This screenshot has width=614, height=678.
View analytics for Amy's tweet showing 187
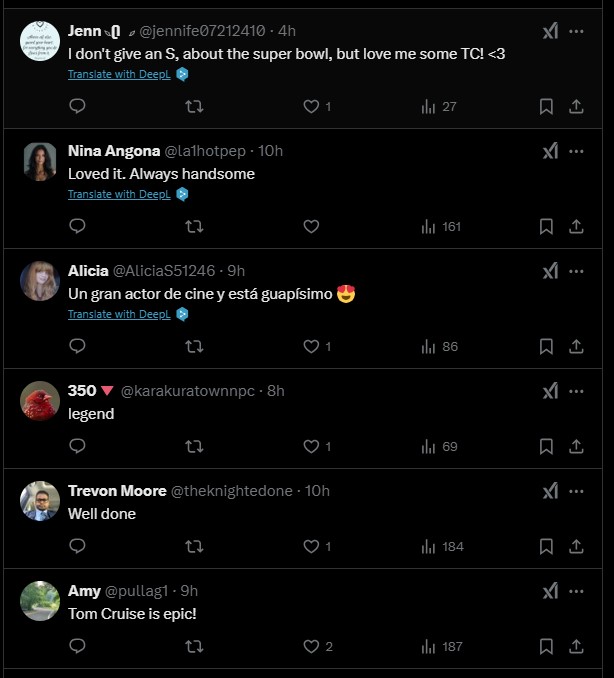click(441, 646)
